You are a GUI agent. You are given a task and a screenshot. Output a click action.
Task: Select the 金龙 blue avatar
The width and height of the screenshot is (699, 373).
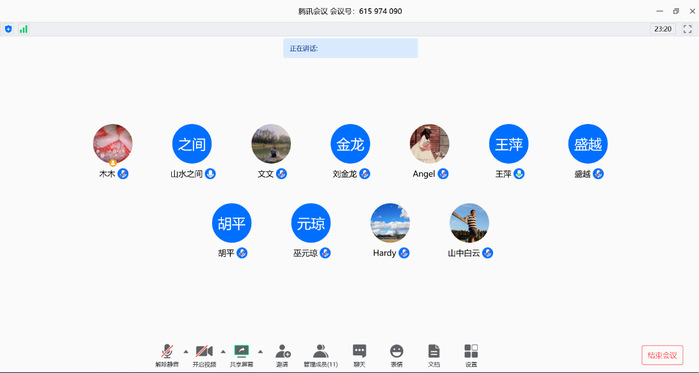click(x=350, y=143)
